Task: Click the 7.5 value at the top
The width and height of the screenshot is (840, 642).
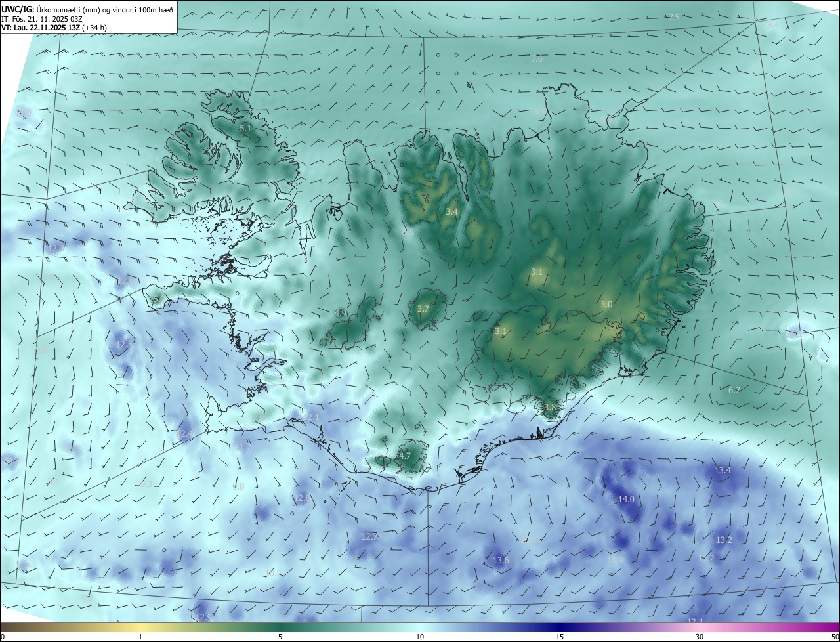Action: tap(674, 17)
